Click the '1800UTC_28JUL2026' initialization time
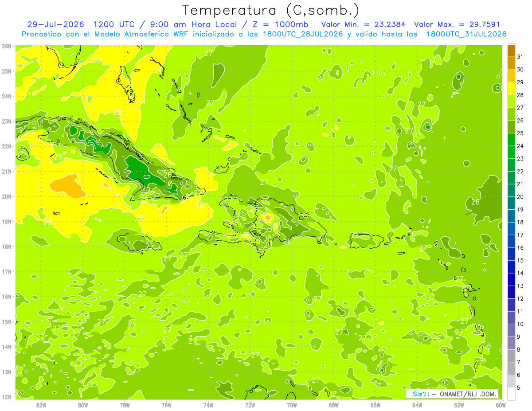This screenshot has width=532, height=411. pos(303,34)
